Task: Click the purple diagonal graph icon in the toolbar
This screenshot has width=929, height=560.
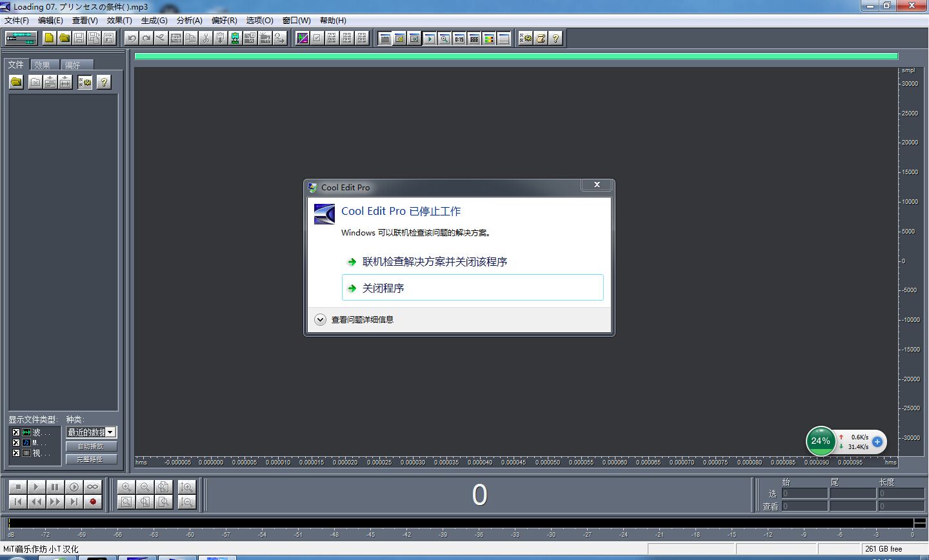Action: point(302,38)
